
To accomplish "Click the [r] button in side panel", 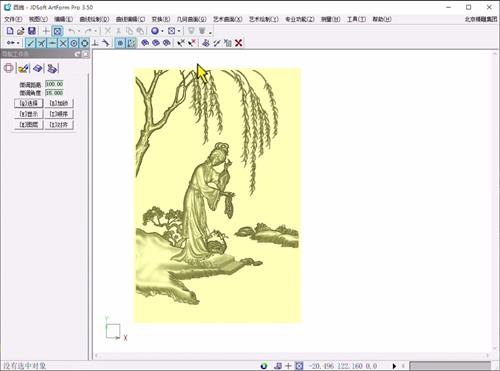I will pyautogui.click(x=59, y=114).
